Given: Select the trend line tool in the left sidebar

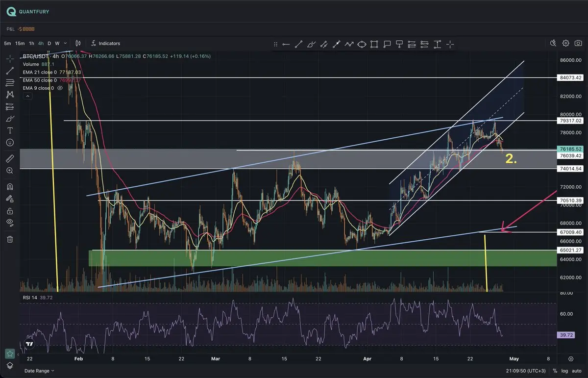Looking at the screenshot, I should coord(10,71).
